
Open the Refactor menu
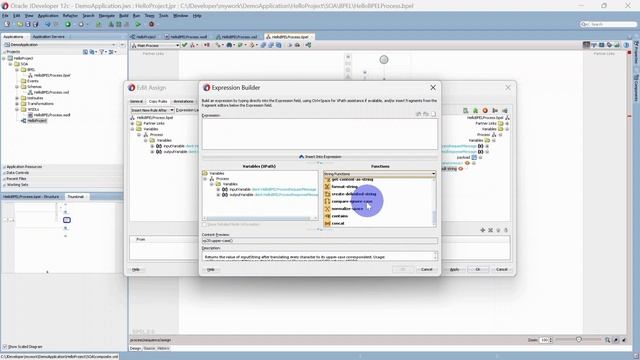pyautogui.click(x=70, y=16)
